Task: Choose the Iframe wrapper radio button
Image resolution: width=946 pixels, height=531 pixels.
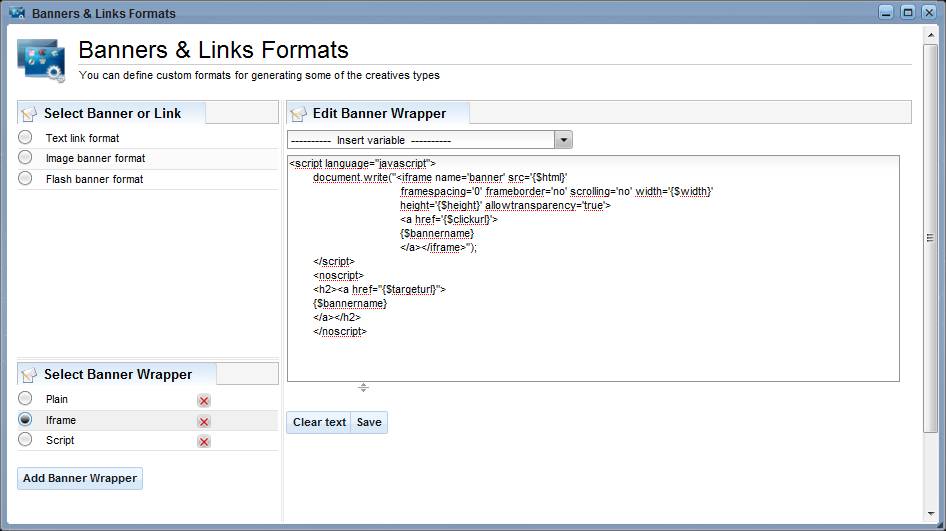Action: (25, 419)
